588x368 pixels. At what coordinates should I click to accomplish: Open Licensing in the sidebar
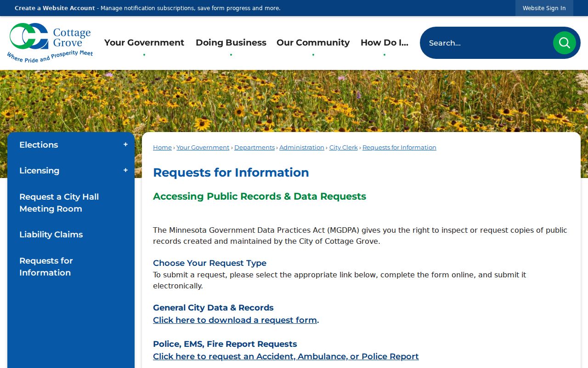pos(40,171)
